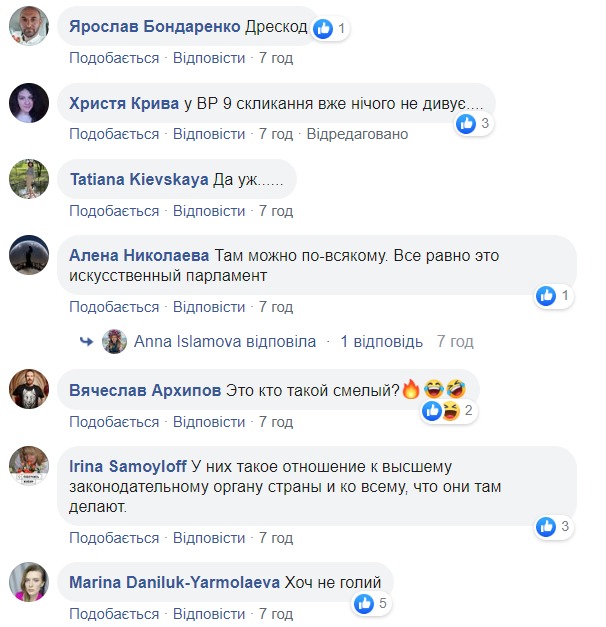Open Христя Крива's profile name link
606x627 pixels.
click(x=124, y=103)
